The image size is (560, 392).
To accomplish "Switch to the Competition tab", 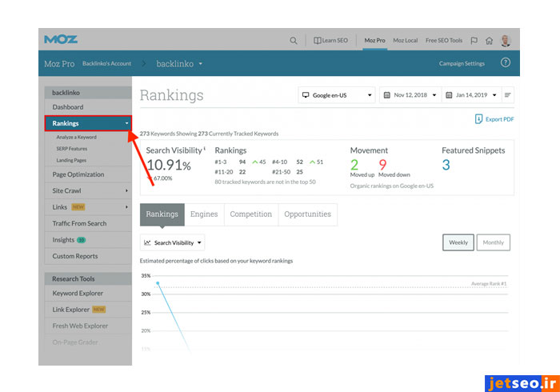I will pos(251,214).
